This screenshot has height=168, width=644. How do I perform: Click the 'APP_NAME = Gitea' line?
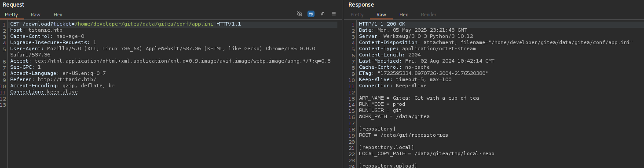coord(419,98)
